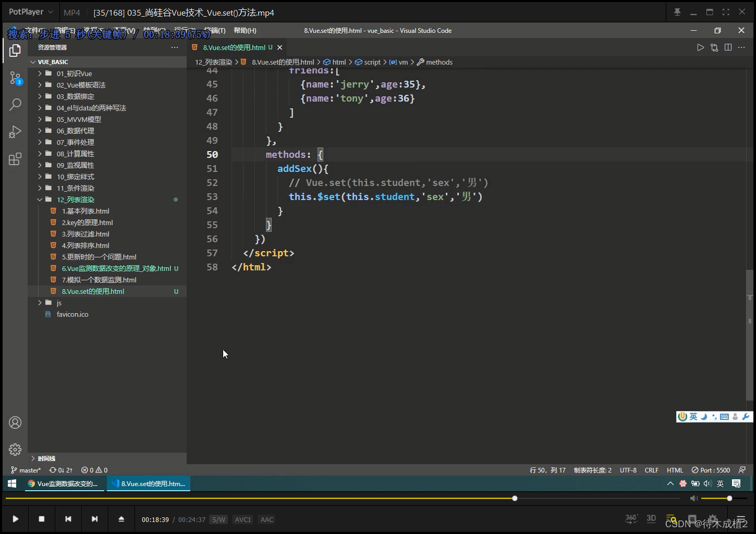Click the UTF-8 encoding selector
756x534 pixels.
coord(628,470)
